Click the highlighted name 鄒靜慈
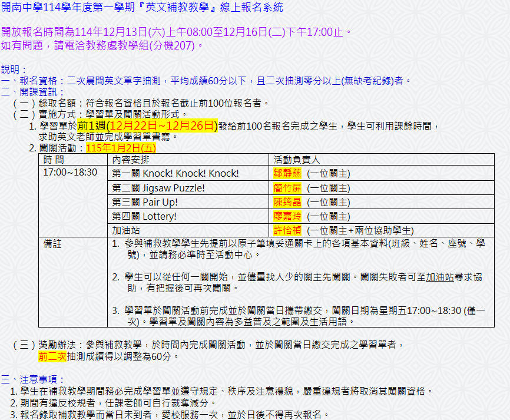 click(x=287, y=173)
